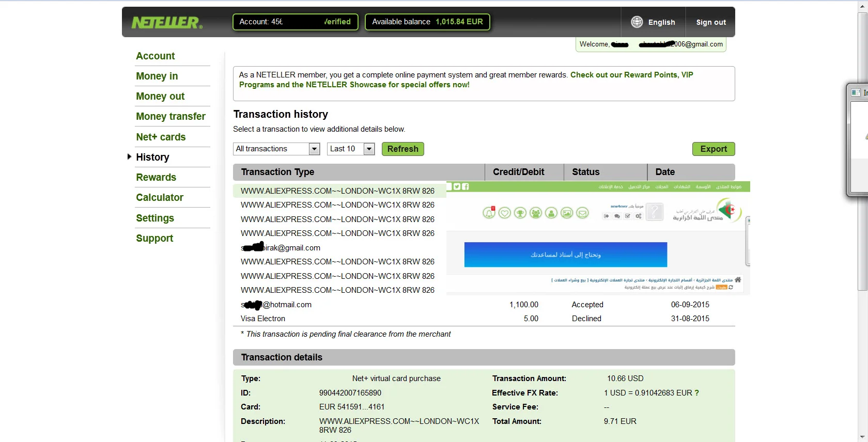Click the envelope messages icon

pyautogui.click(x=582, y=213)
